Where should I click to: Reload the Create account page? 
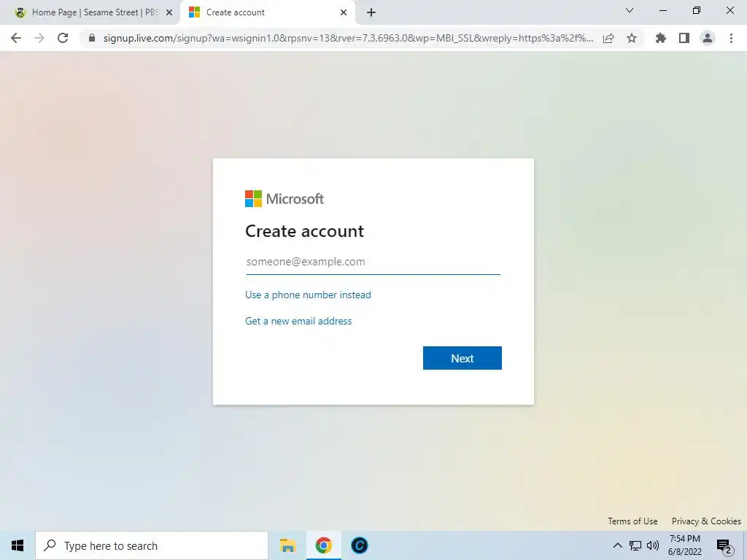[x=63, y=38]
